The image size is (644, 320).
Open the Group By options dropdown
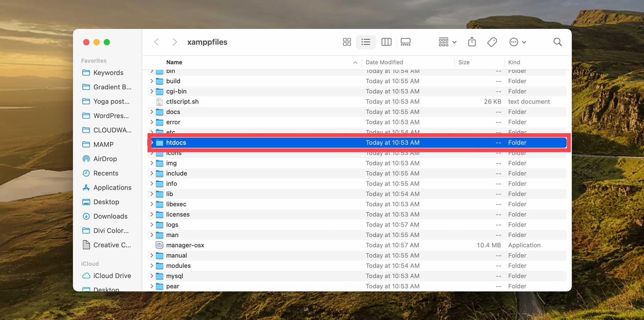pos(447,42)
